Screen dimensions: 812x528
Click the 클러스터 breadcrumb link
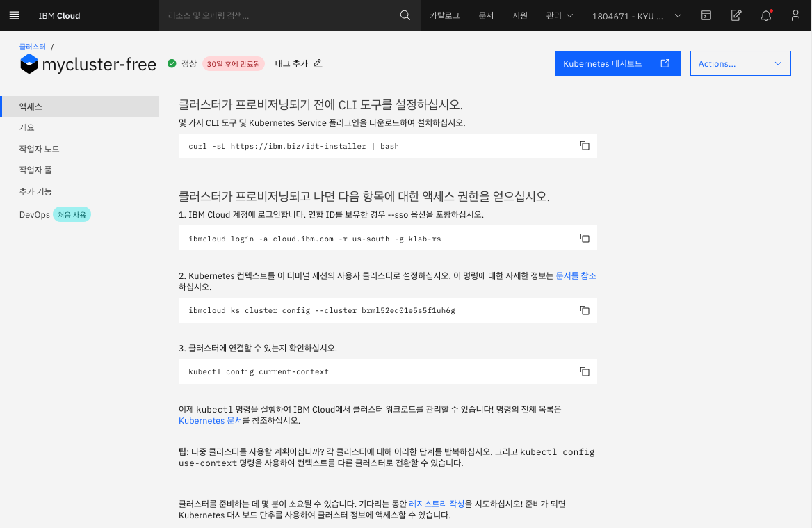[x=32, y=47]
